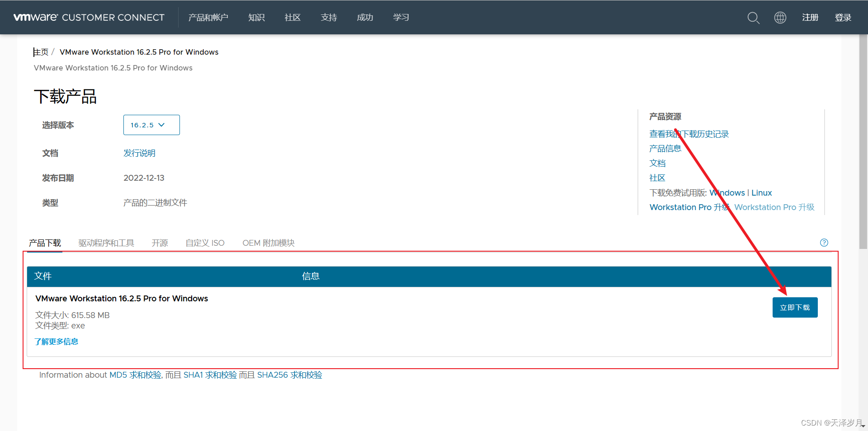The width and height of the screenshot is (868, 431).
Task: Select the 产品下载 tab
Action: (45, 243)
